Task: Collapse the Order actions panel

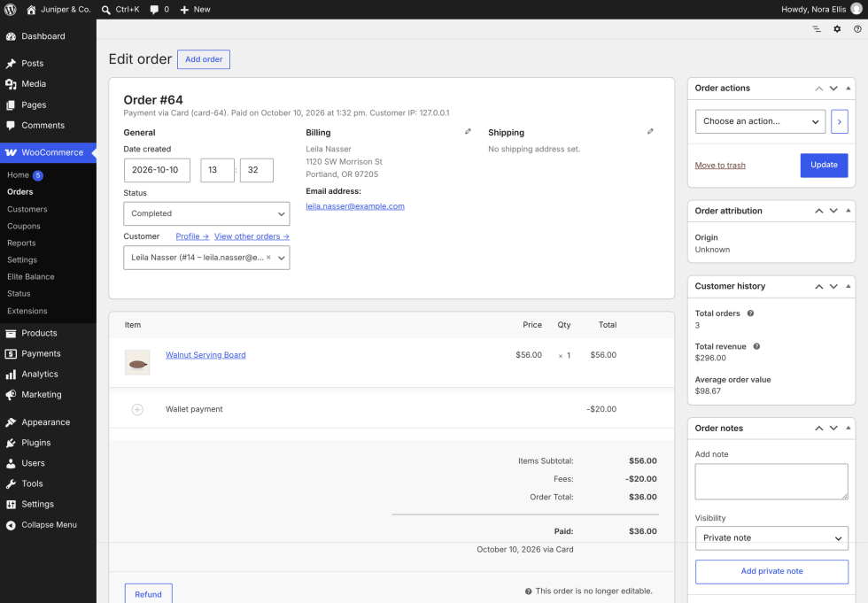Action: point(849,88)
